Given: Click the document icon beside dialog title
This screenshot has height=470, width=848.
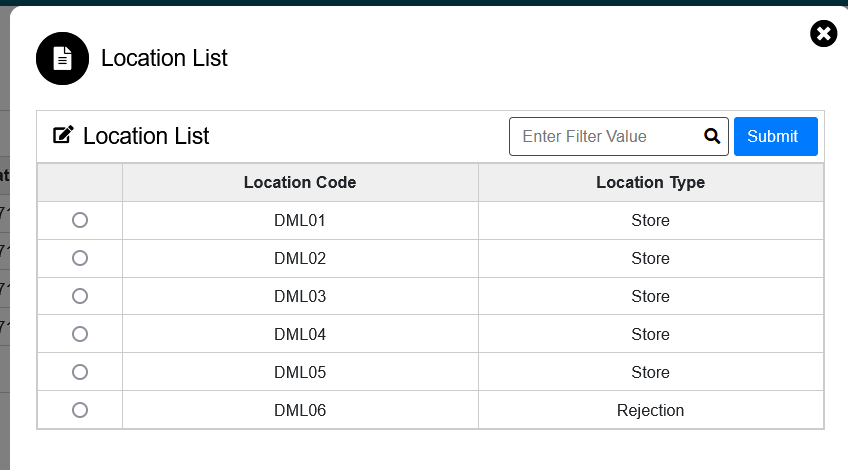Looking at the screenshot, I should click(62, 58).
